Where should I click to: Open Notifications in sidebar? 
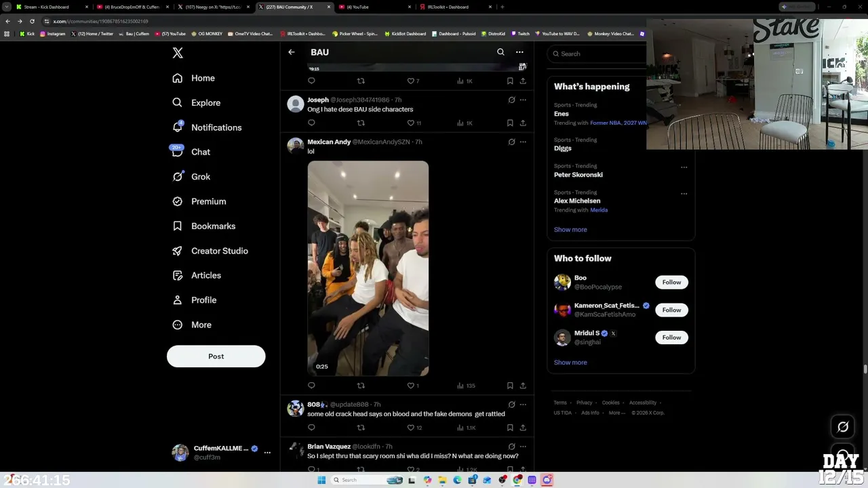click(208, 127)
